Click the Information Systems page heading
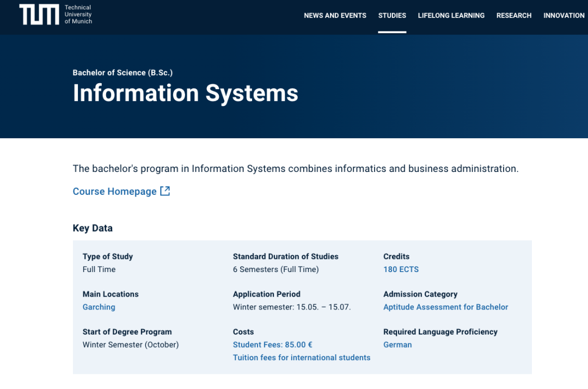The image size is (588, 389). 185,93
